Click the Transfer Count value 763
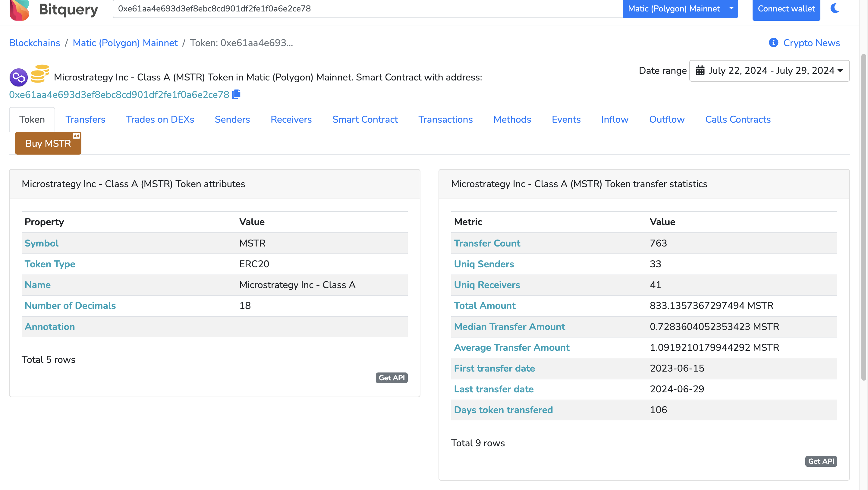Screen dimensions: 868x490 click(659, 243)
